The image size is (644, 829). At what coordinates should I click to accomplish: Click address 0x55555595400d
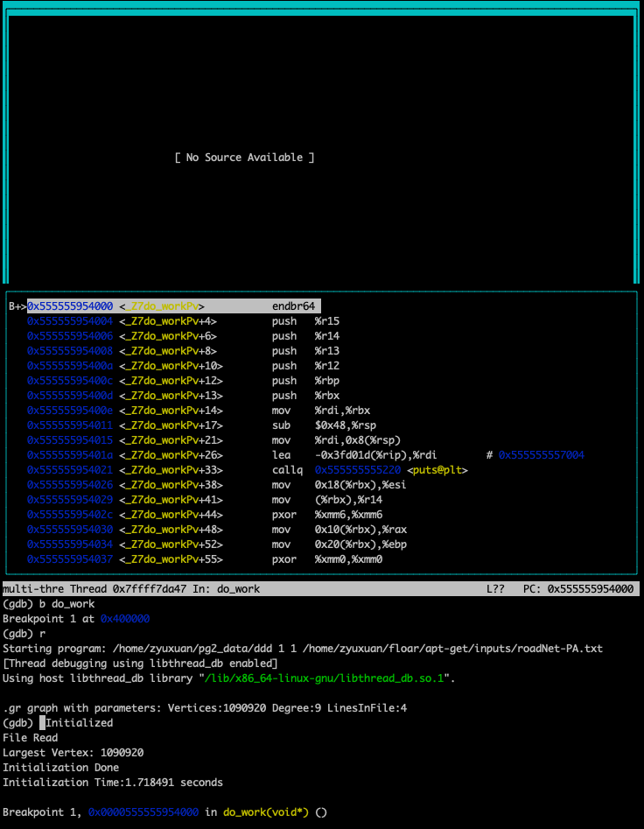(70, 395)
